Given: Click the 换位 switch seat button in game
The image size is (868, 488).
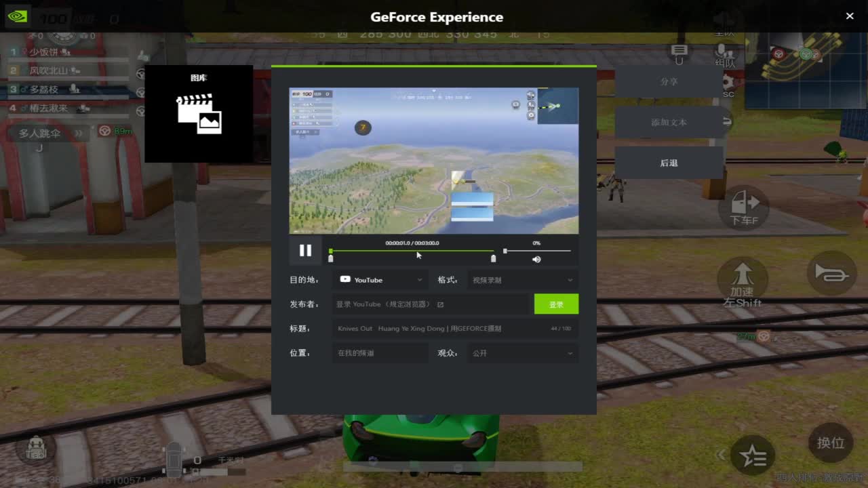Looking at the screenshot, I should click(831, 443).
